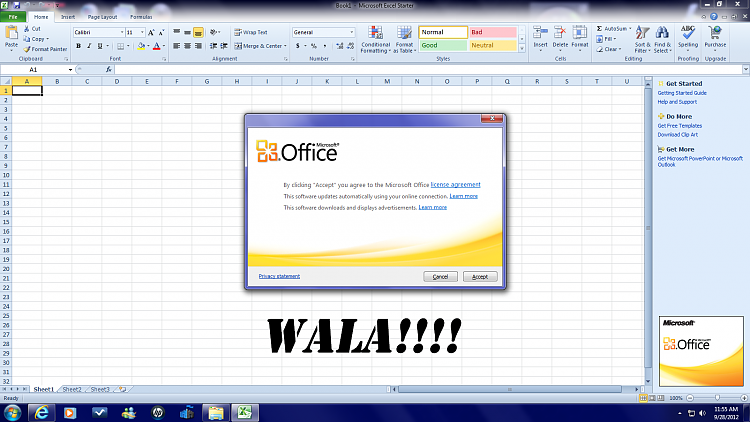Click the Purchase upgrade icon
The width and height of the screenshot is (750, 422).
[715, 33]
